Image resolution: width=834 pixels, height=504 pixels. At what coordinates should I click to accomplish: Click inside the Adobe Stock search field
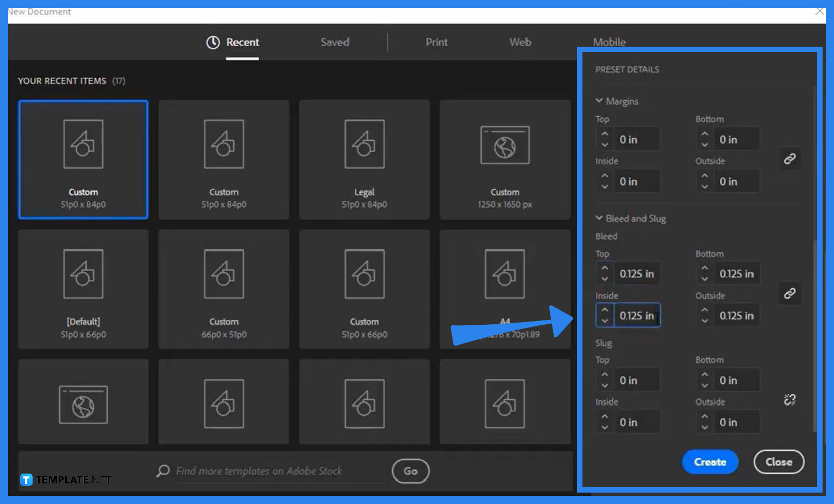[x=261, y=471]
